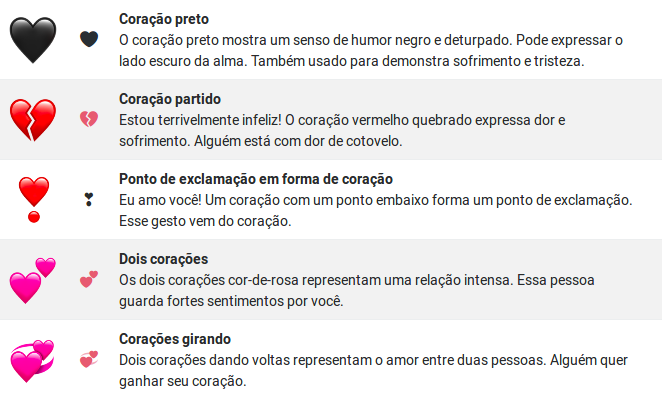The width and height of the screenshot is (662, 399).
Task: Click the 'Alguém quer ganhar seu coração' description
Action: pos(373,371)
